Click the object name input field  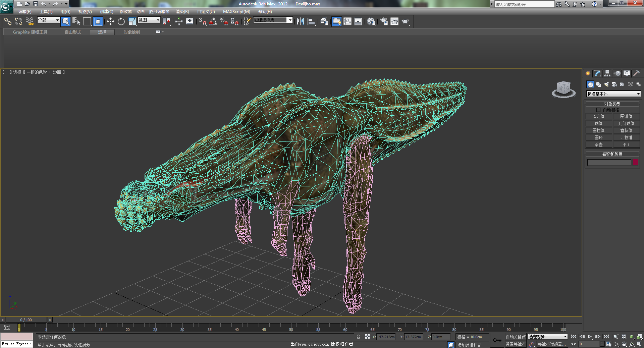(609, 162)
